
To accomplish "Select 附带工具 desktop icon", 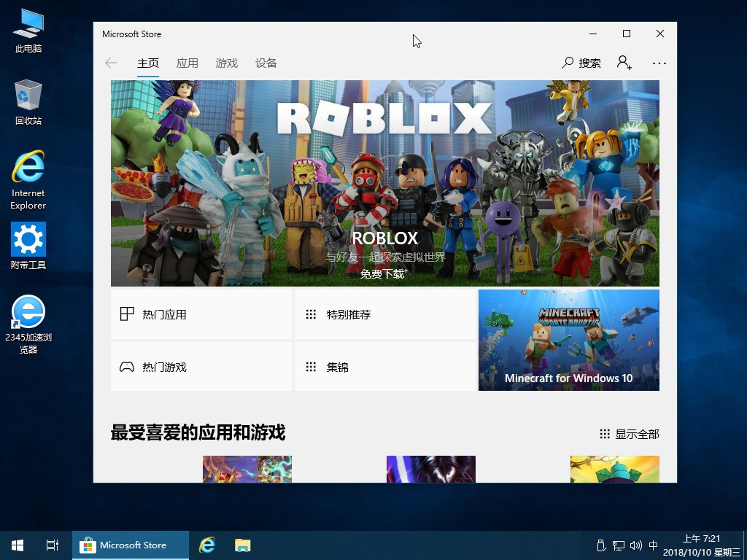I will 28,246.
